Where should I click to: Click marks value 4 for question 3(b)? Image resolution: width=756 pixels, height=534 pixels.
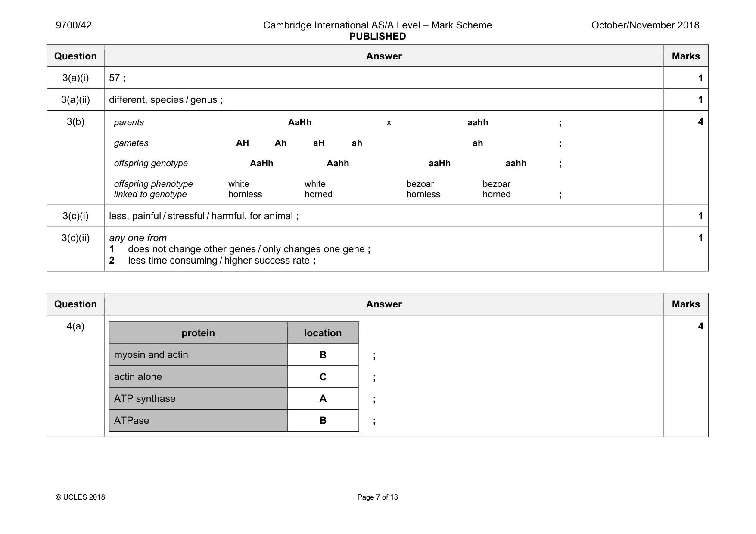[x=700, y=122]
